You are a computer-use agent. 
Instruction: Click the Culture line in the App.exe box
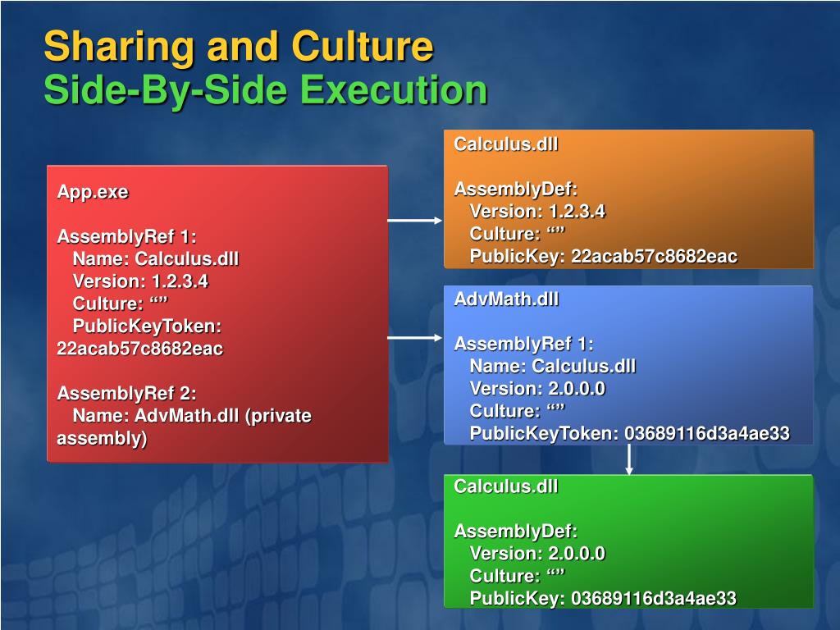click(121, 304)
